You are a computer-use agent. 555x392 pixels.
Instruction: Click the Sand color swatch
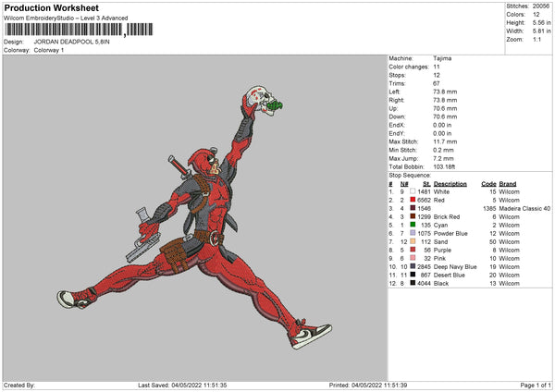413,241
